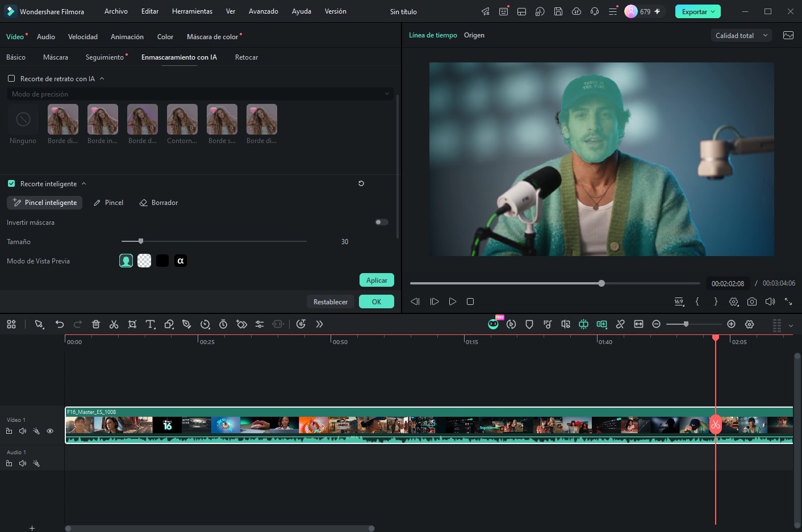The height and width of the screenshot is (532, 802).
Task: Take a snapshot with the camera icon
Action: (752, 301)
